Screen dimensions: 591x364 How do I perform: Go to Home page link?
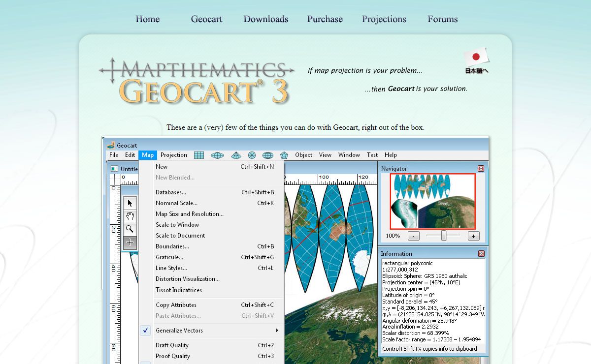148,19
